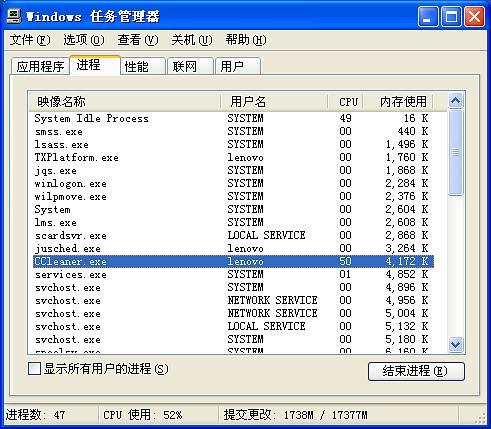Select the winlogon.exe process
The width and height of the screenshot is (491, 429).
click(233, 183)
